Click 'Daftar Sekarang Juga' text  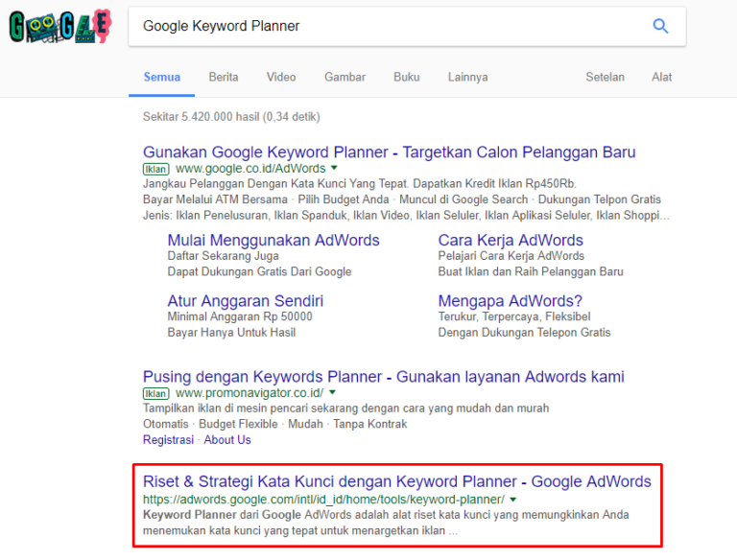click(224, 256)
